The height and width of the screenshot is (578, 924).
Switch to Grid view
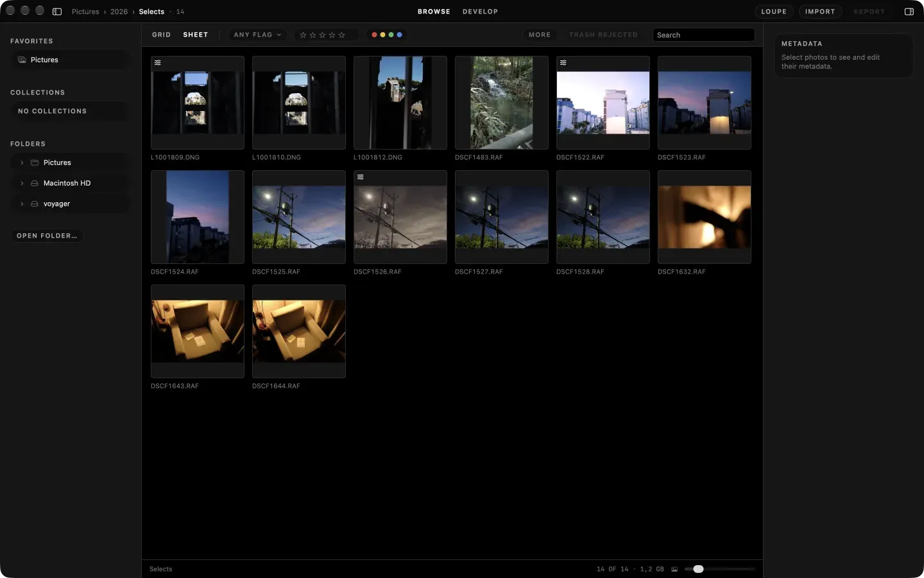[162, 35]
